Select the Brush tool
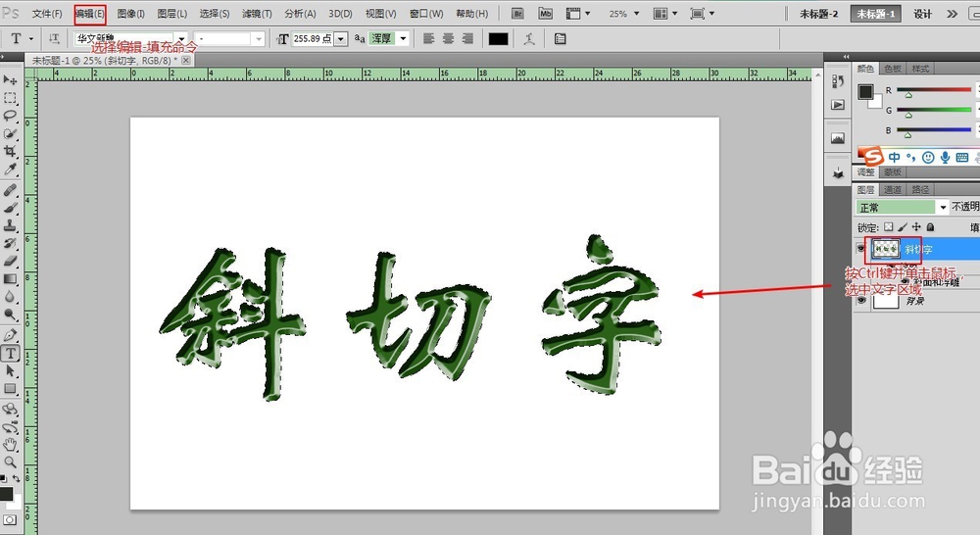Viewport: 980px width, 535px height. tap(10, 208)
